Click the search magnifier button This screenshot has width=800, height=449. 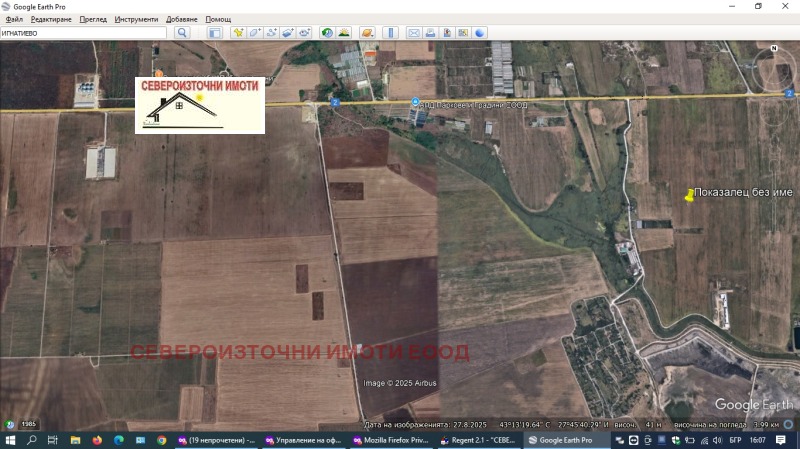click(182, 33)
